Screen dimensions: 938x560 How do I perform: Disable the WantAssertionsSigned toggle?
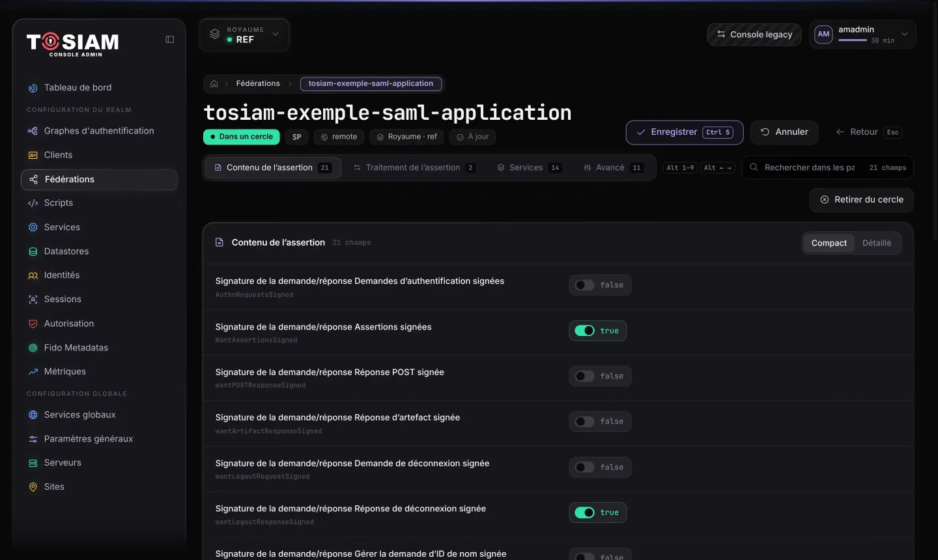(x=584, y=331)
